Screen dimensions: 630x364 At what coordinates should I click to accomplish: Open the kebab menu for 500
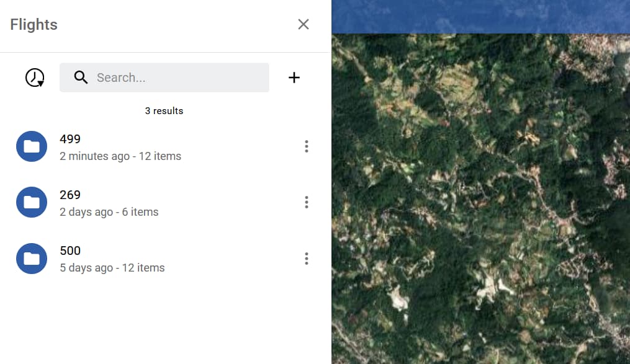[x=306, y=258]
